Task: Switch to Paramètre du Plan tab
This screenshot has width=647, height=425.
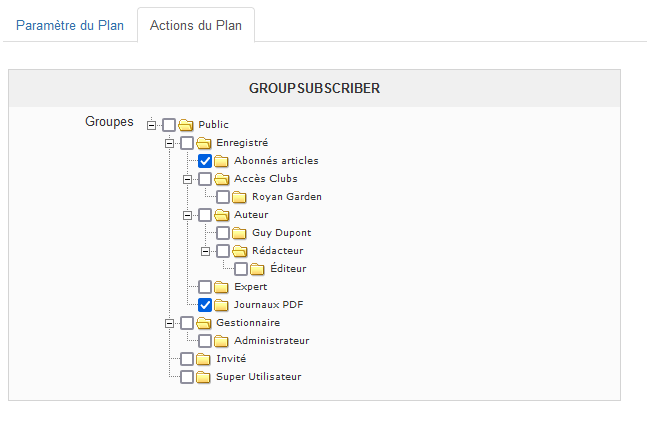Action: (70, 25)
